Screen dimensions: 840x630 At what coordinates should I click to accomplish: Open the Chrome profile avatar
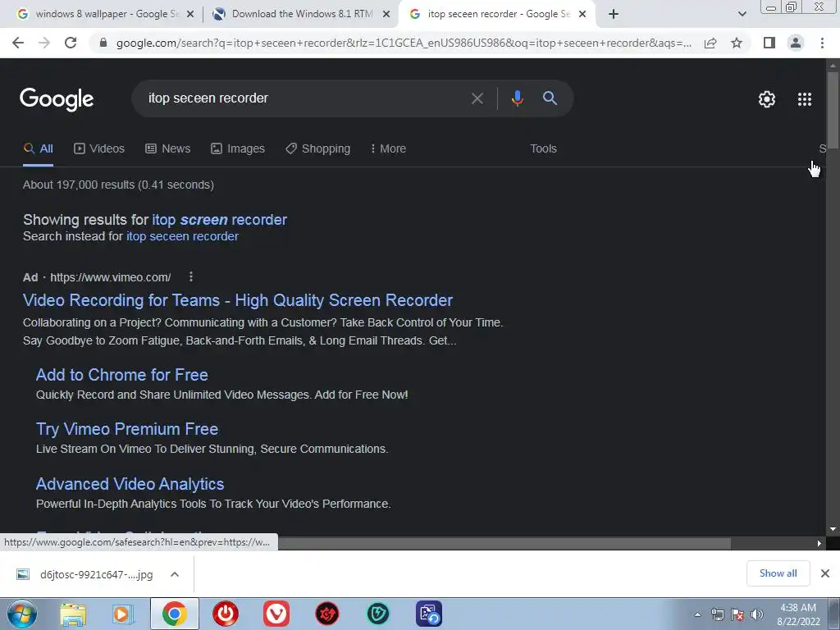(796, 43)
